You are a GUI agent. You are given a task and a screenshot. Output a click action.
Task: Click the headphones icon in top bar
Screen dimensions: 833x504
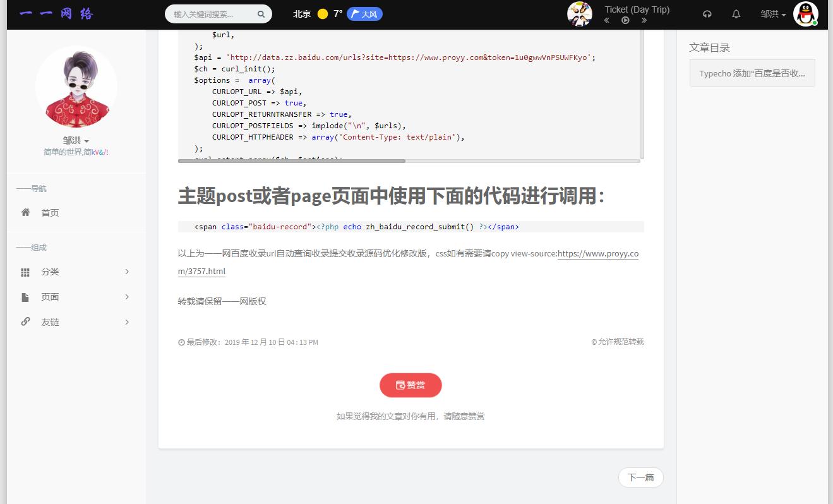click(707, 13)
